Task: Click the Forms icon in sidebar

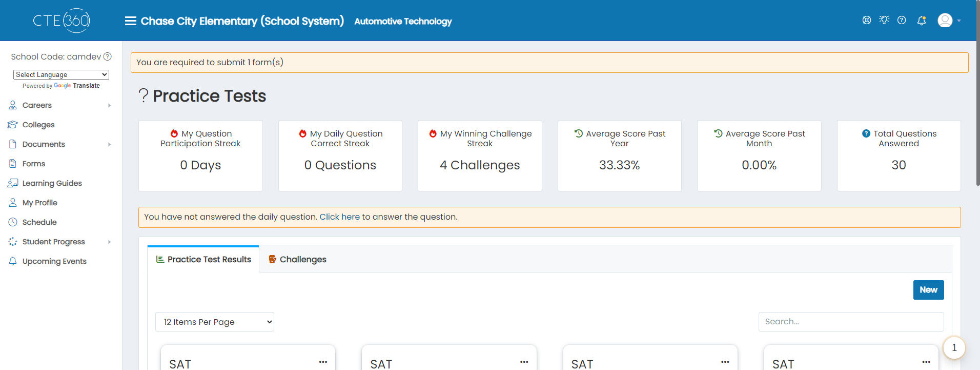Action: coord(13,164)
